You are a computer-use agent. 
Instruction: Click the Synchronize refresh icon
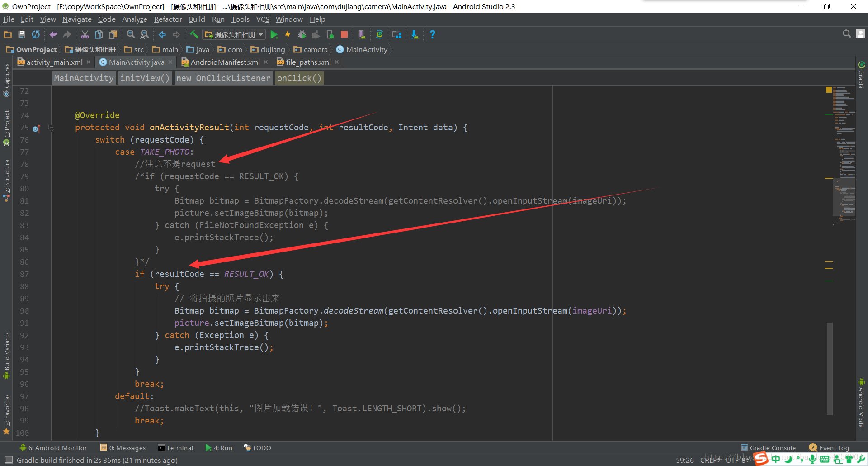[x=36, y=34]
